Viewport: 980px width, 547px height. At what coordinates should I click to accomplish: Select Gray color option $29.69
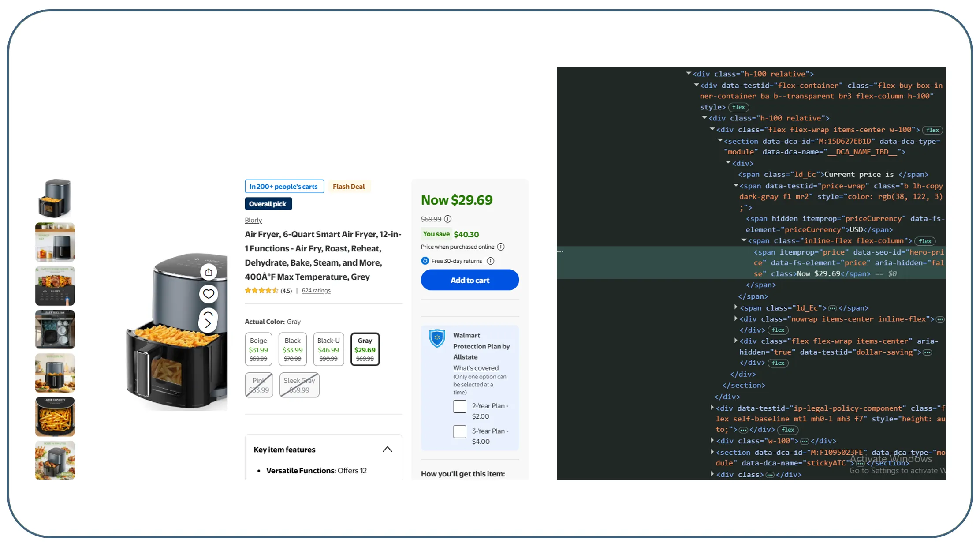(365, 349)
